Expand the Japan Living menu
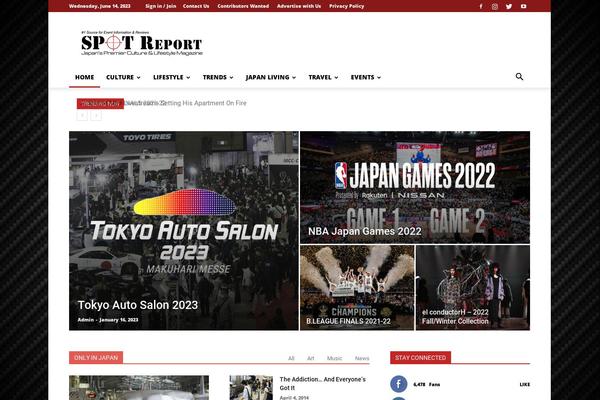This screenshot has height=400, width=600. coord(271,77)
